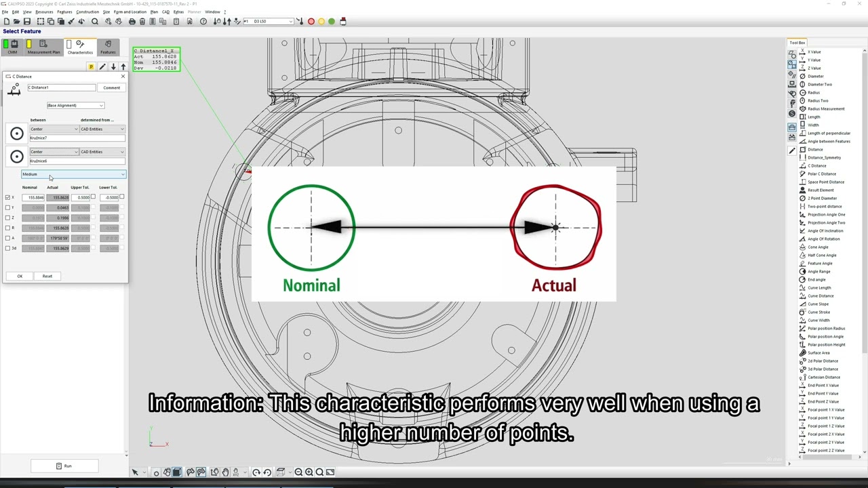Click the trash bin delete icon
This screenshot has height=488, width=868.
tap(142, 22)
